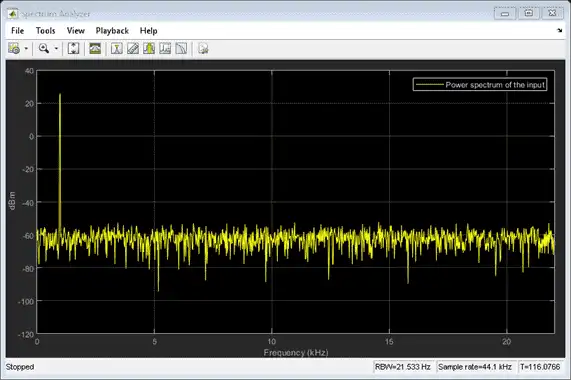This screenshot has height=380, width=571.
Task: Maximize the Spectrum Analyzer window
Action: pos(529,13)
